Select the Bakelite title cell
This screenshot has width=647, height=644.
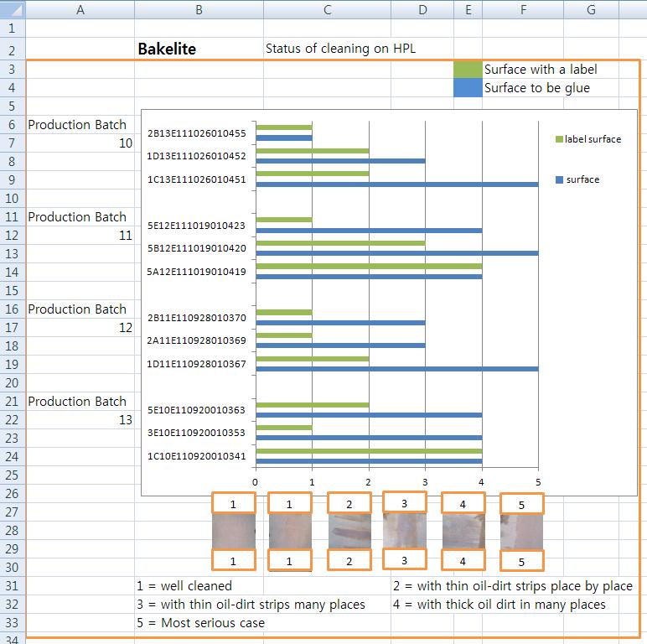pos(167,49)
